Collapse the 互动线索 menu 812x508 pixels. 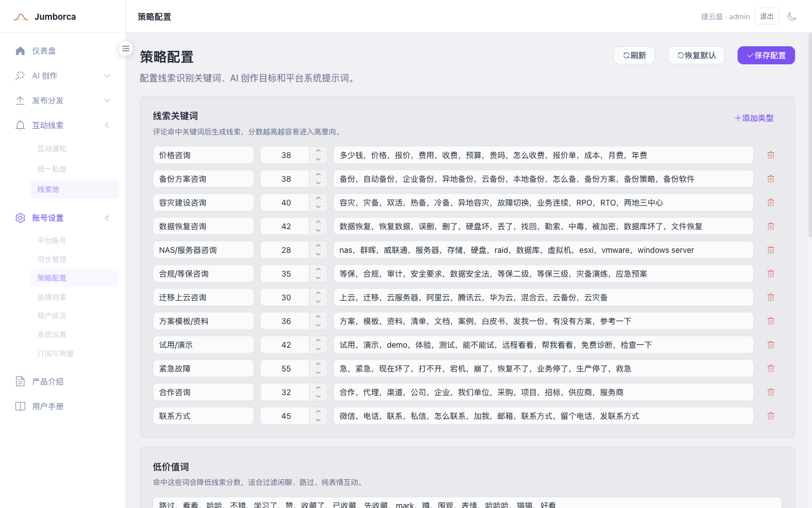point(63,125)
